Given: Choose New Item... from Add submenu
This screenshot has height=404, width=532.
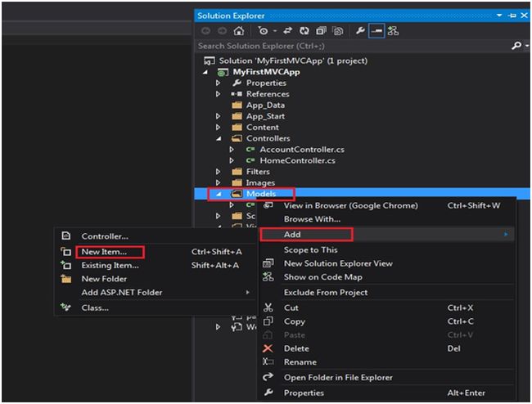Looking at the screenshot, I should (x=103, y=252).
